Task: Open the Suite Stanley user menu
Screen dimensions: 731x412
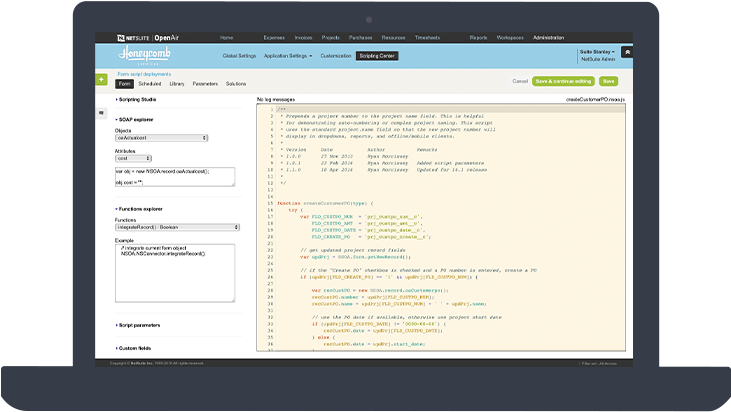Action: tap(597, 53)
